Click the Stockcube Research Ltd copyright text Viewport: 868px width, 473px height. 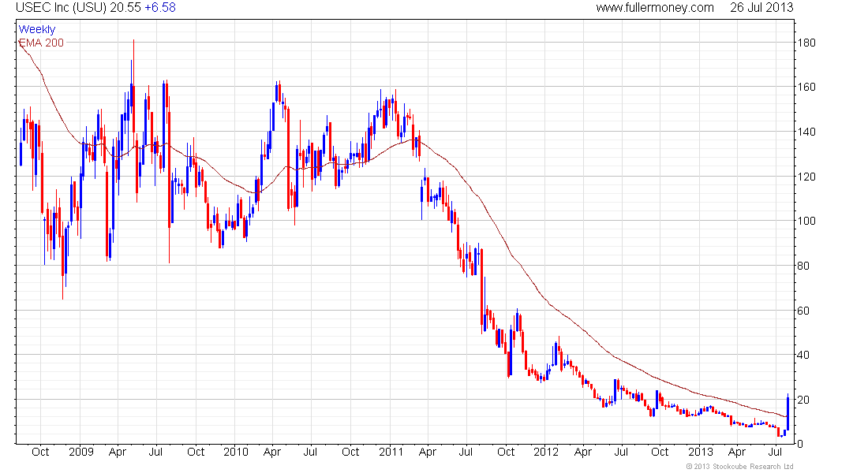pyautogui.click(x=739, y=467)
